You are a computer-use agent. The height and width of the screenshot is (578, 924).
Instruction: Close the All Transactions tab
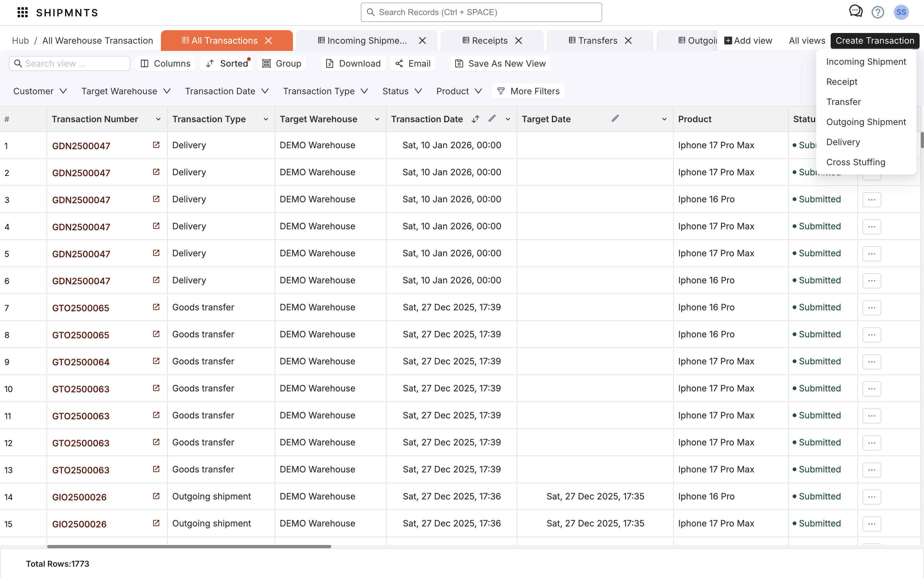[x=269, y=41]
